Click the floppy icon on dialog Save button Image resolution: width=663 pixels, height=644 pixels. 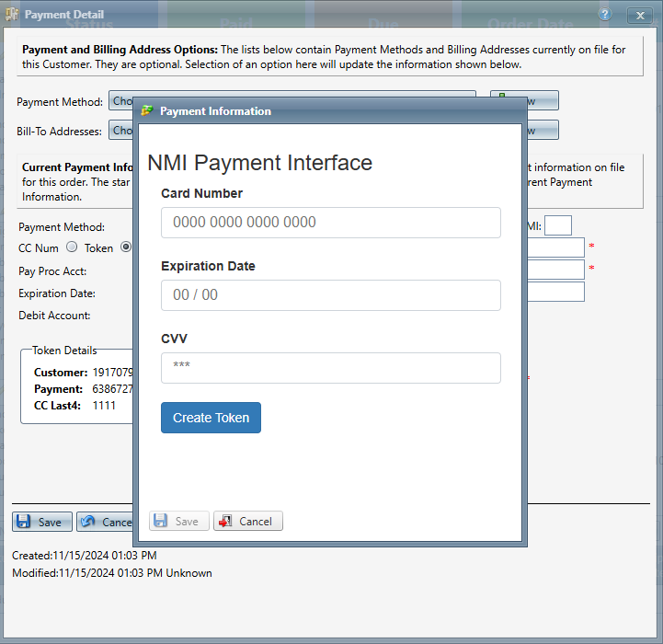161,521
